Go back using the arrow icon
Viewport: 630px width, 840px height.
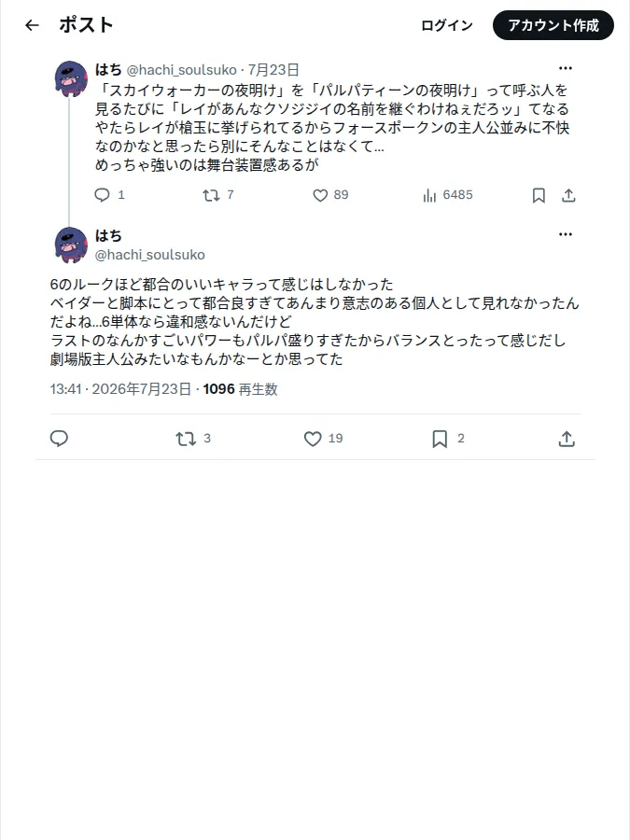[x=32, y=25]
